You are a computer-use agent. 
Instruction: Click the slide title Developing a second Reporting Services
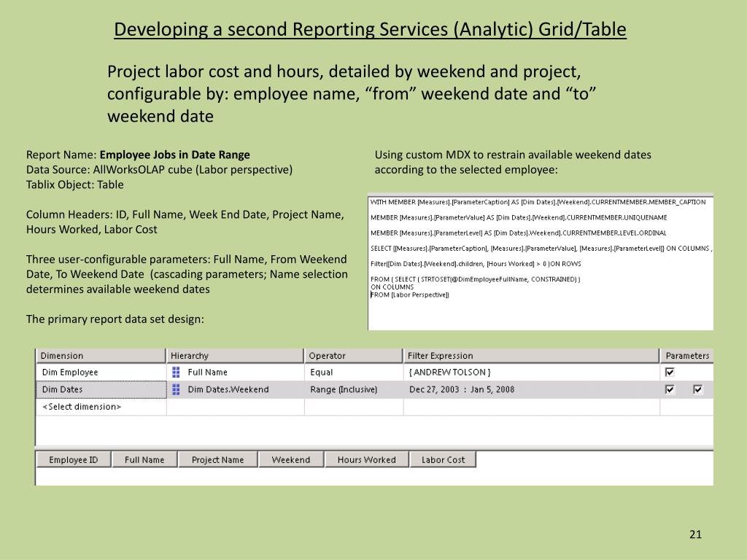click(x=370, y=29)
